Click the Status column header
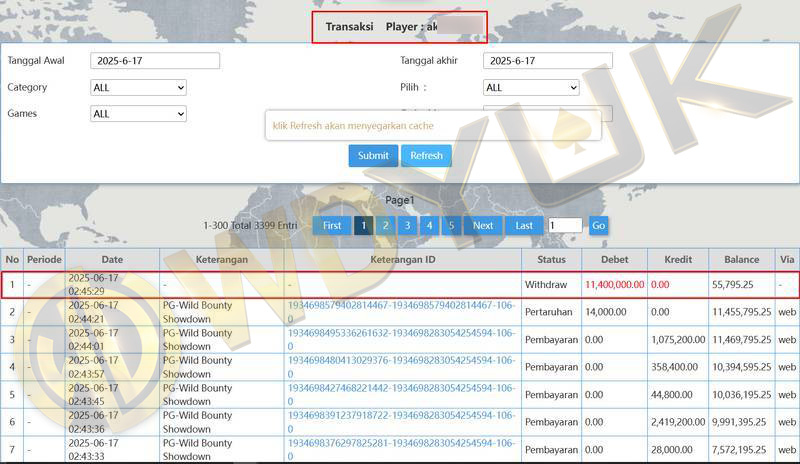Screen dimensions: 800x464 [x=552, y=259]
